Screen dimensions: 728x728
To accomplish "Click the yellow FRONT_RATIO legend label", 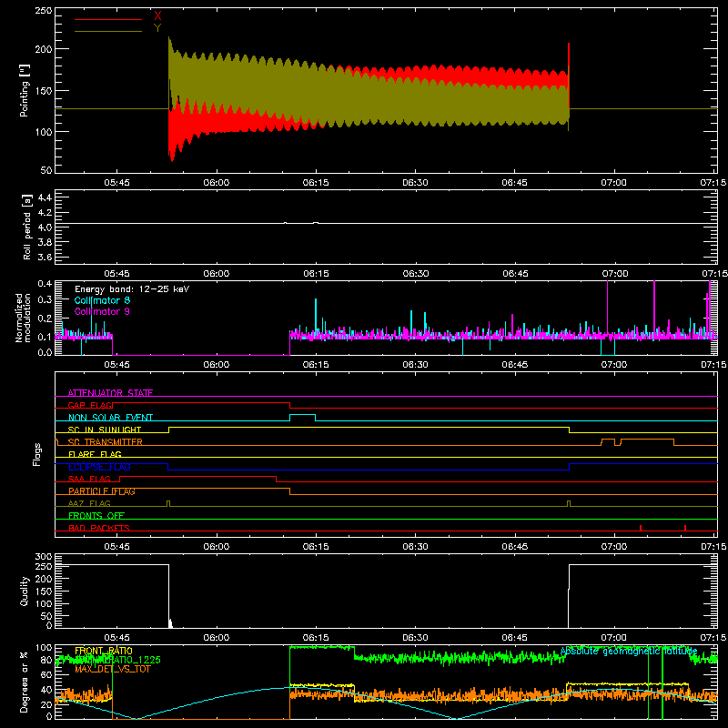I will click(x=104, y=651).
